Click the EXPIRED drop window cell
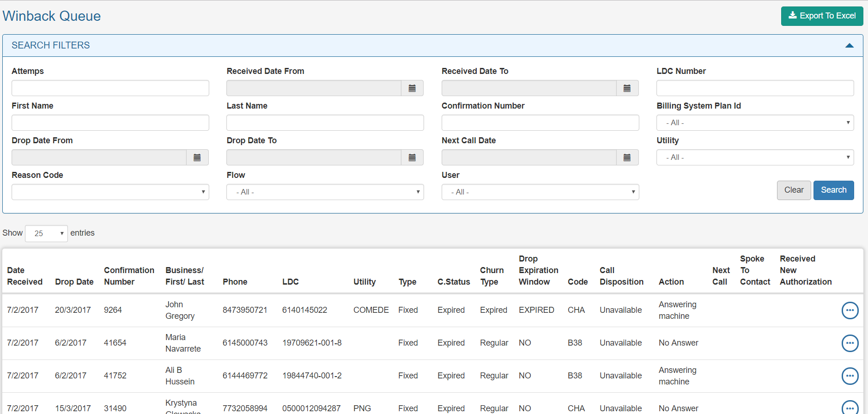Image resolution: width=868 pixels, height=414 pixels. click(536, 310)
